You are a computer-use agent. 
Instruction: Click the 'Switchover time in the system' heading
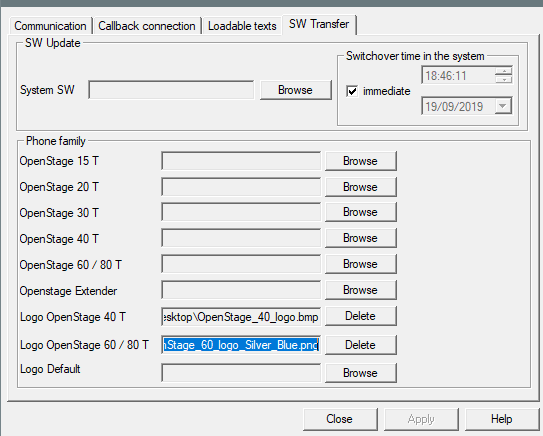coord(415,56)
